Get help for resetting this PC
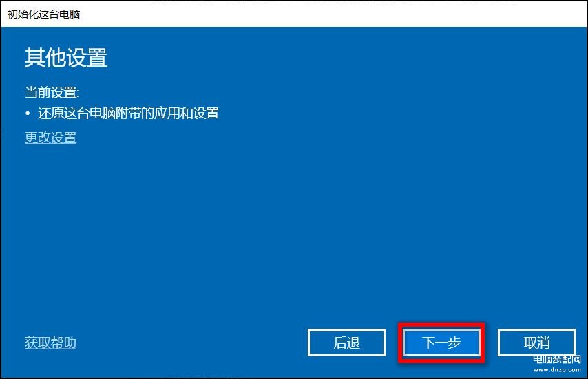 [x=51, y=343]
